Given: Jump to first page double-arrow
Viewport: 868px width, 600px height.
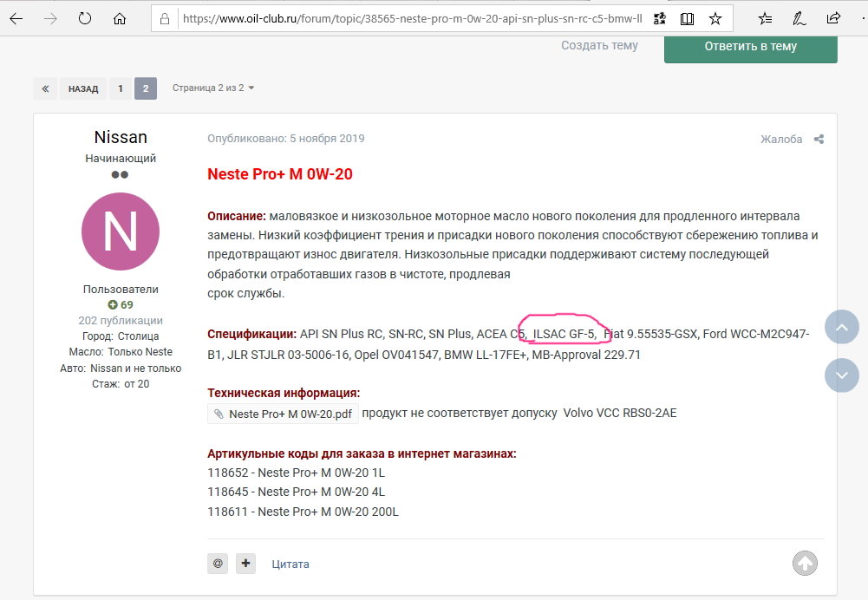Looking at the screenshot, I should pos(45,88).
